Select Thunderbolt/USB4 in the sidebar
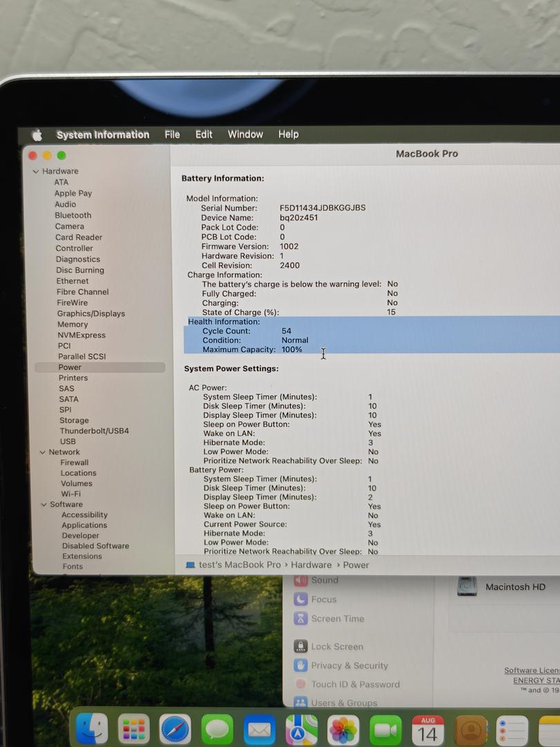 [x=94, y=431]
